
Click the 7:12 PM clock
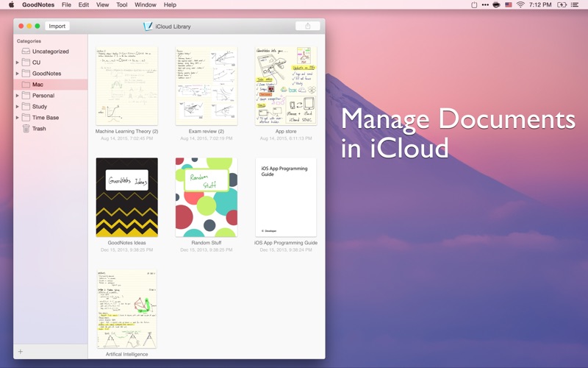[x=540, y=4]
